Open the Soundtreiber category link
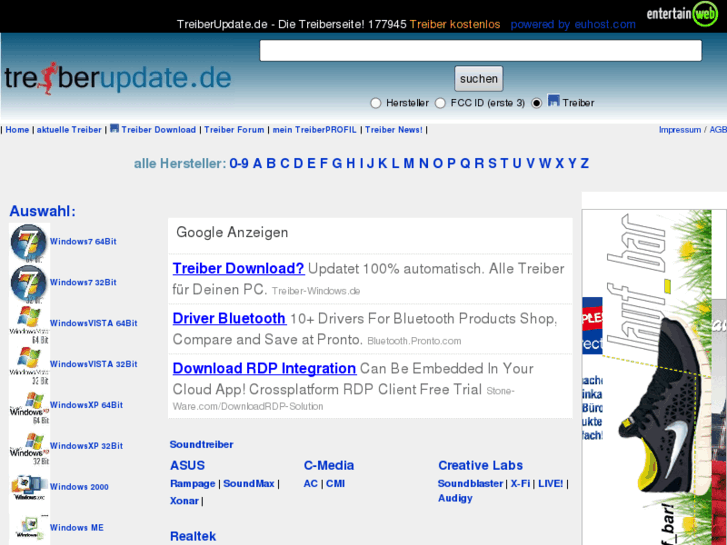 click(x=201, y=444)
